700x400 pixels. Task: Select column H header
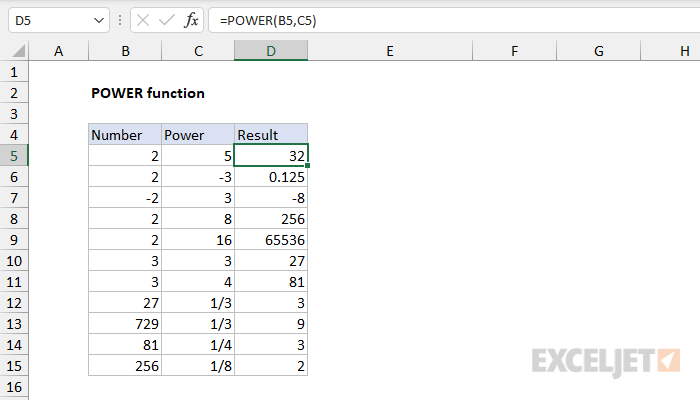click(671, 51)
